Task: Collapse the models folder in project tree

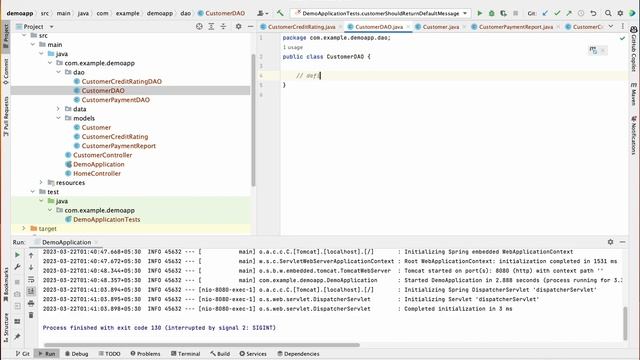Action: pyautogui.click(x=58, y=118)
